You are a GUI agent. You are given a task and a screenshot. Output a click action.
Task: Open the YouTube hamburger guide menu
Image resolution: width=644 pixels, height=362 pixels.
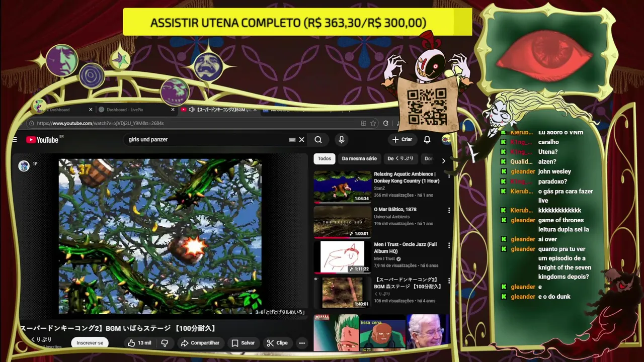(15, 140)
